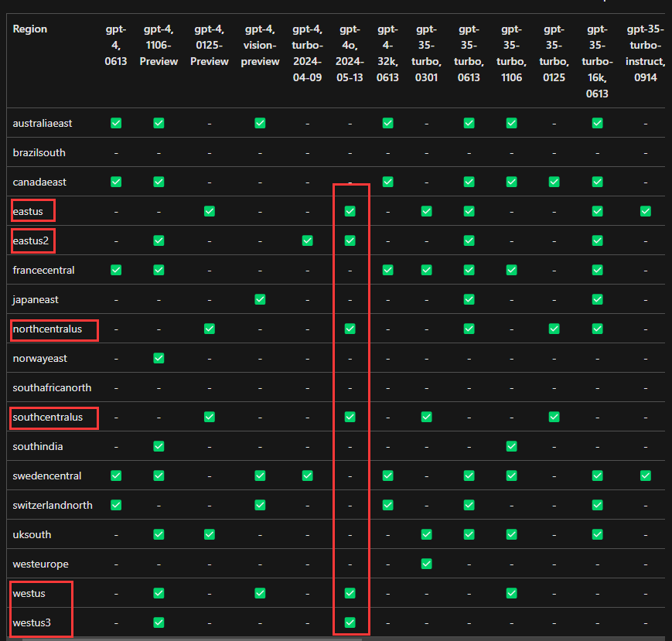Select the uksouth region name
Image resolution: width=672 pixels, height=641 pixels.
click(x=32, y=534)
